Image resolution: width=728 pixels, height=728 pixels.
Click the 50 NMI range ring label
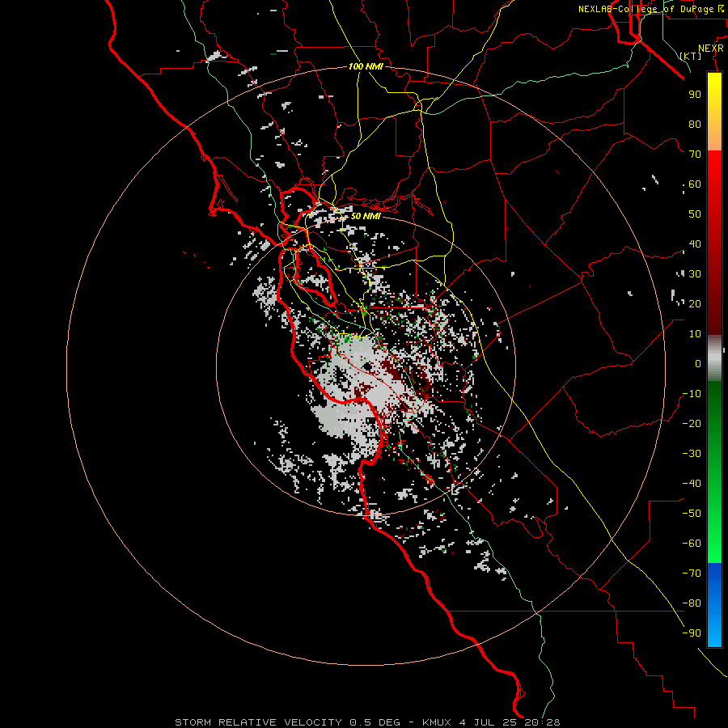pos(366,216)
